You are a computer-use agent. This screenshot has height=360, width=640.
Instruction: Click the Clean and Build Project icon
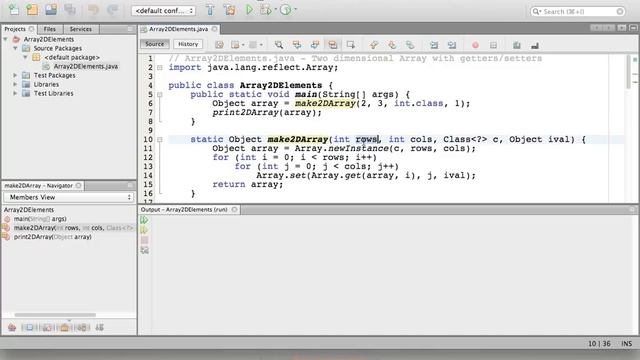point(229,9)
